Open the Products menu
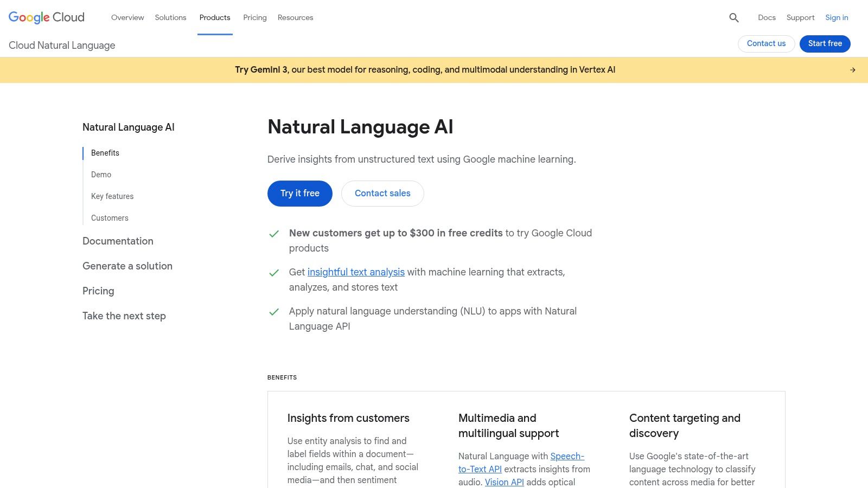Screen dimensions: 868x488 pyautogui.click(x=215, y=17)
